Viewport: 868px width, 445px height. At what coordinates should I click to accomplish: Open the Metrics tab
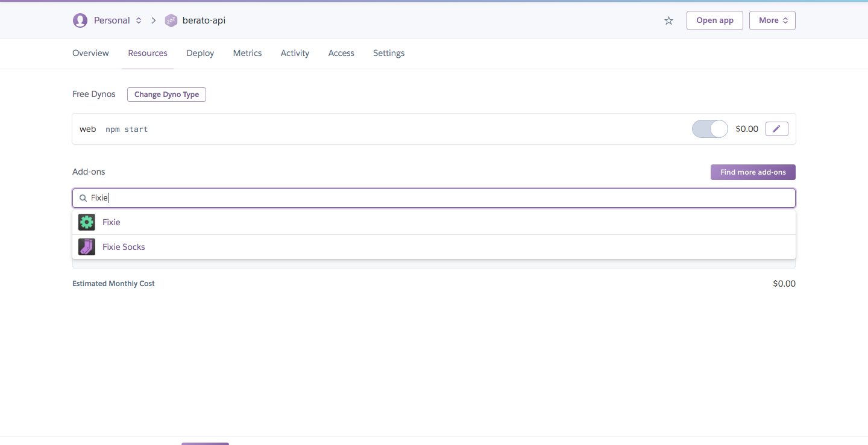pyautogui.click(x=247, y=53)
